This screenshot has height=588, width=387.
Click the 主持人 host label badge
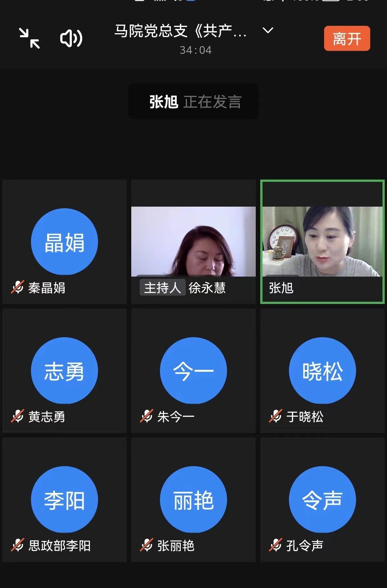(163, 288)
